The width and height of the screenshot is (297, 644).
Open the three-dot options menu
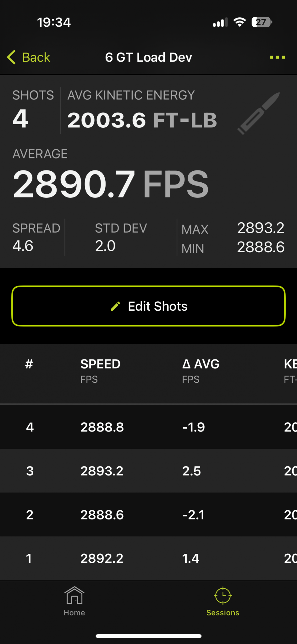pos(277,57)
